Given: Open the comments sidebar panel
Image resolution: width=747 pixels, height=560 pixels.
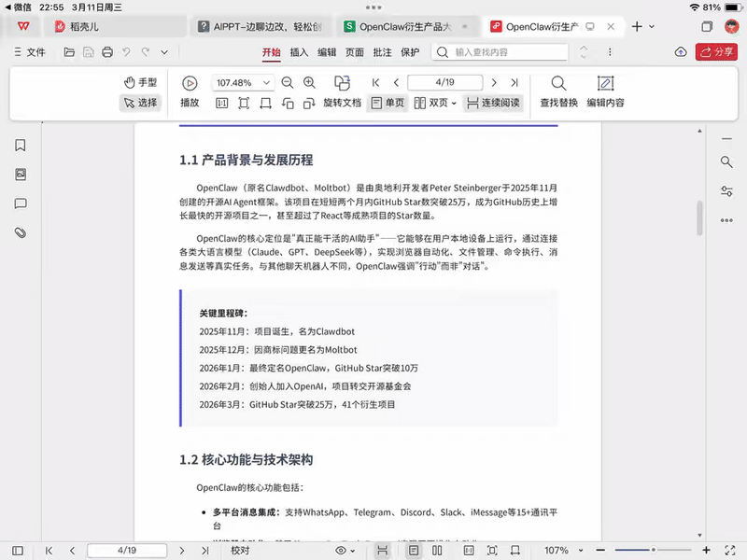Looking at the screenshot, I should click(21, 203).
